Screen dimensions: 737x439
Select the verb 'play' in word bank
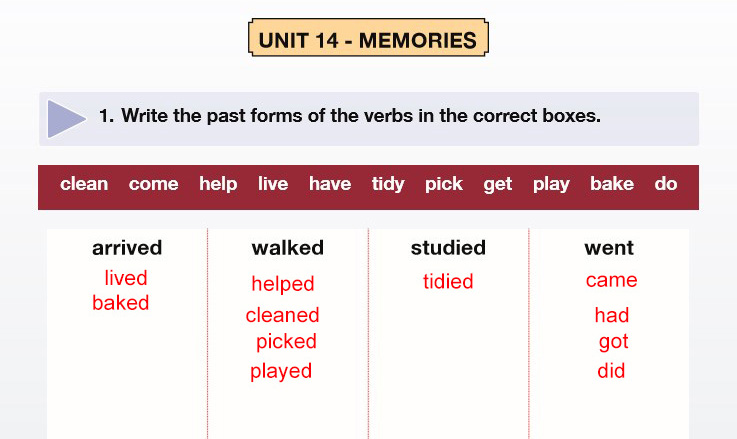tap(551, 184)
